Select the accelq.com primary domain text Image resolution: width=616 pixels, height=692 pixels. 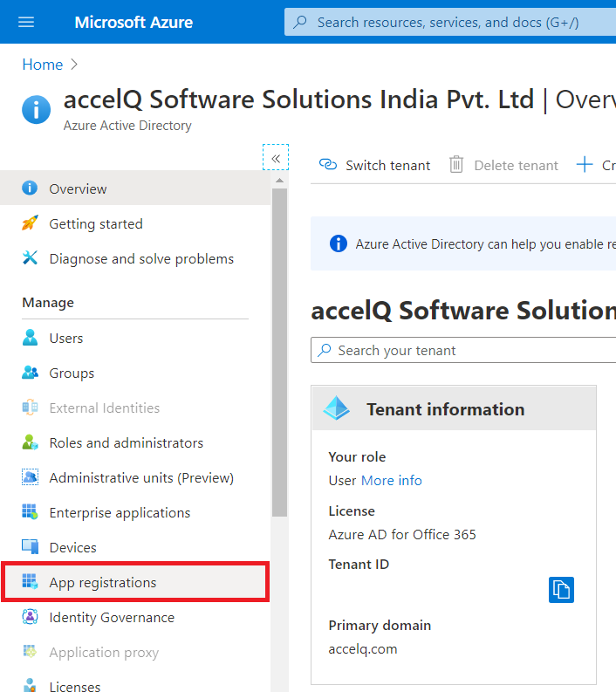[363, 648]
